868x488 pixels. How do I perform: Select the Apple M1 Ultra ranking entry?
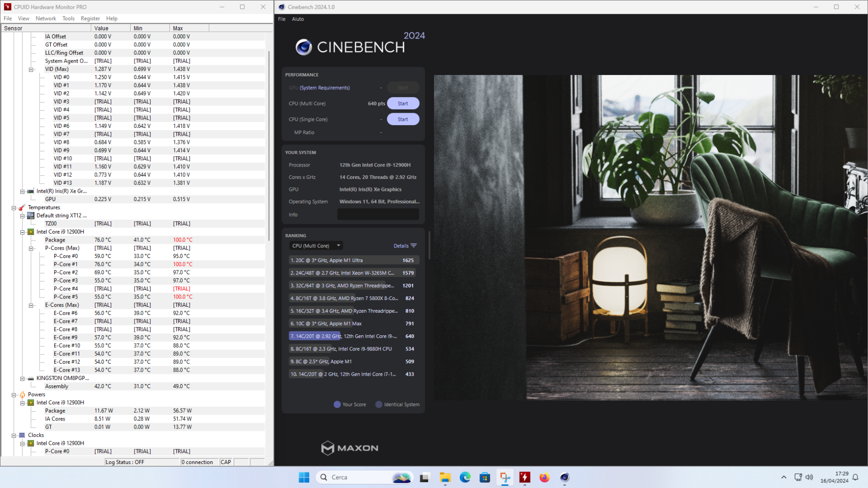click(x=353, y=260)
